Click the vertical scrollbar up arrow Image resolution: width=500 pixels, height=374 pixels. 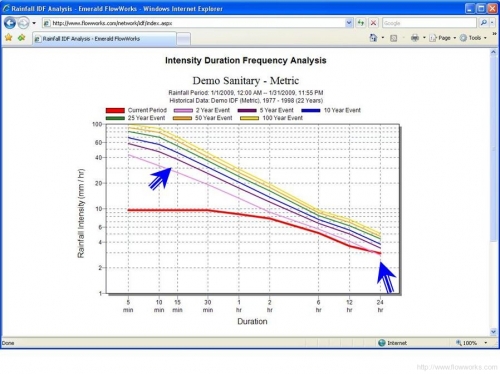point(493,52)
